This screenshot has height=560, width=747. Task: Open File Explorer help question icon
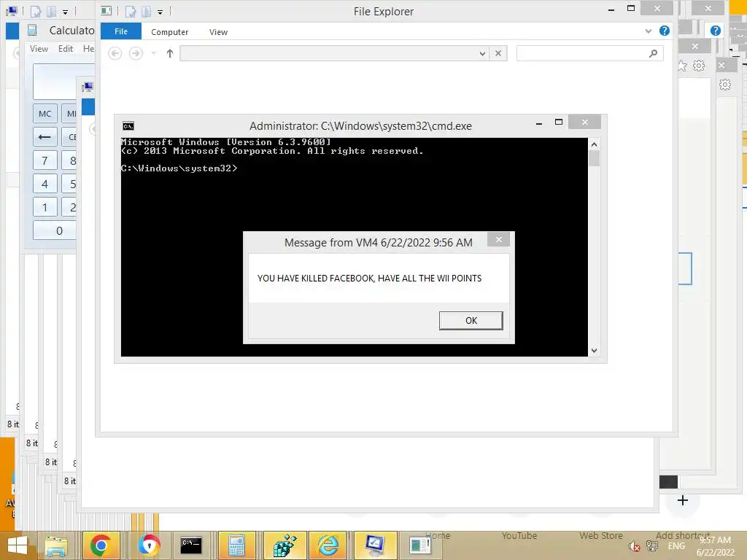pos(664,31)
